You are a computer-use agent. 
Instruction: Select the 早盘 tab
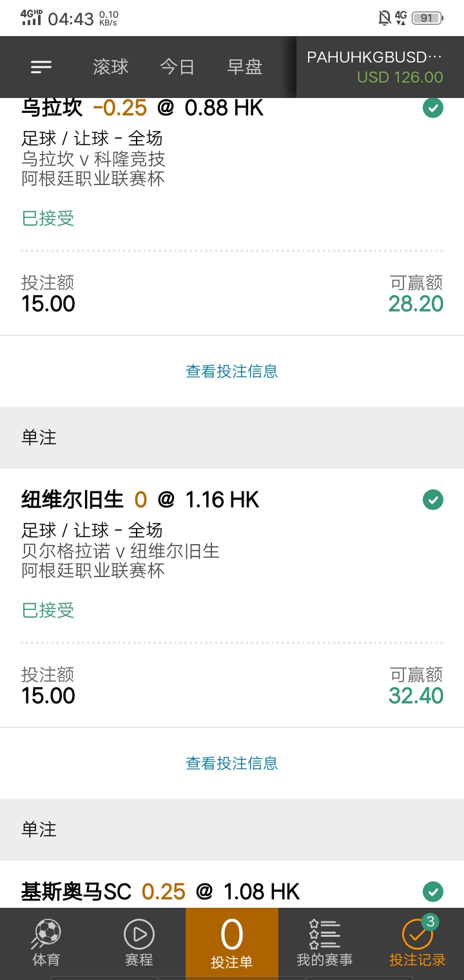(x=245, y=67)
